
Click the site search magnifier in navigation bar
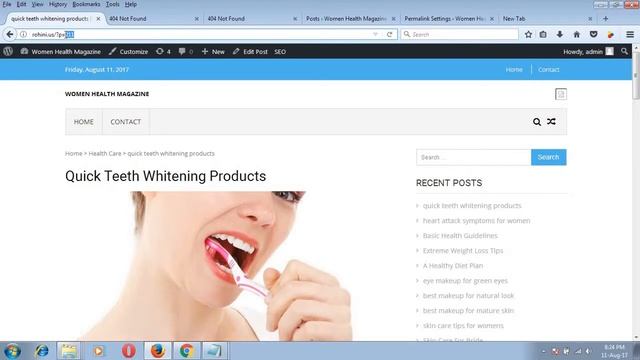[x=537, y=122]
